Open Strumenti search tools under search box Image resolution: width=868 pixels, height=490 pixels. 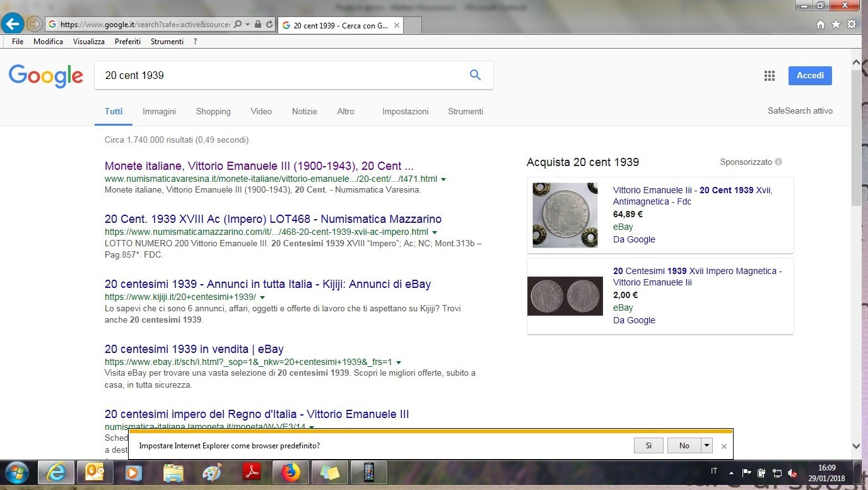click(x=466, y=111)
